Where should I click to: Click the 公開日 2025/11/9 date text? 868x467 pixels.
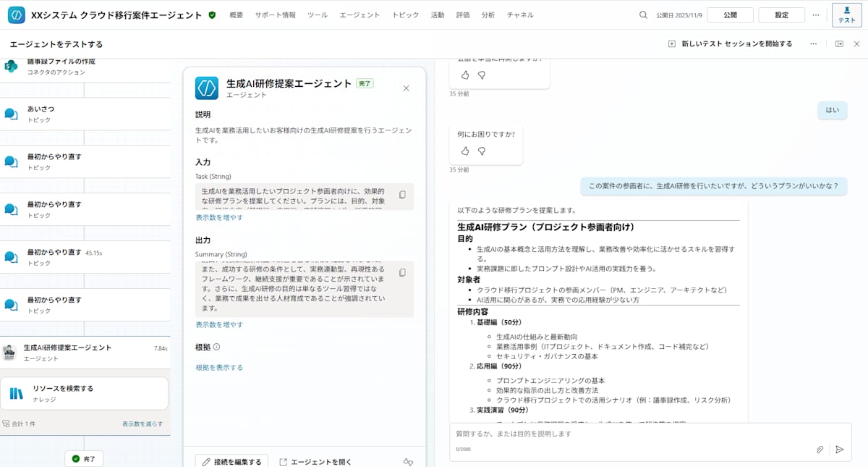coord(678,14)
